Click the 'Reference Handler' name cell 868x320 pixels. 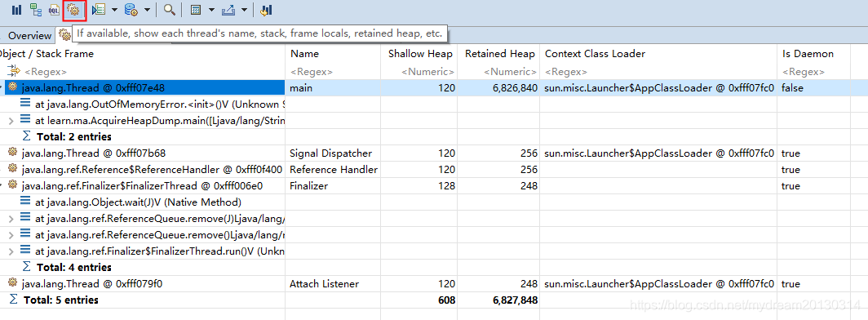click(x=334, y=170)
